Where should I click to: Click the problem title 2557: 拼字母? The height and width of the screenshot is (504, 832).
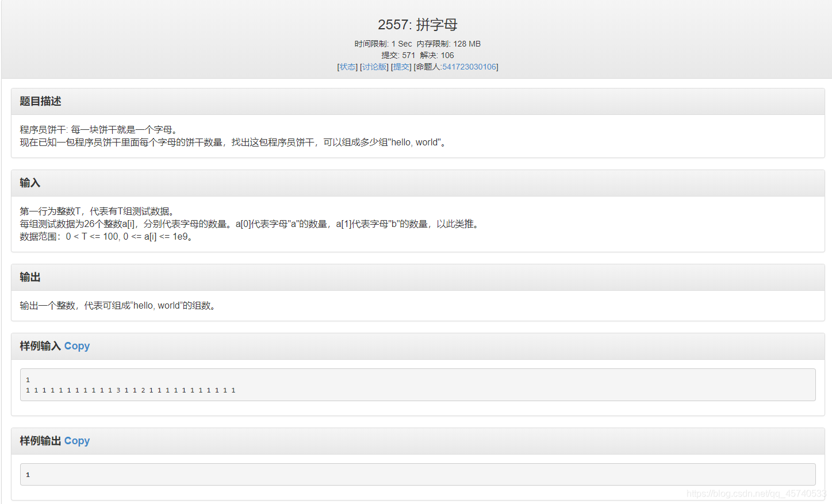point(417,25)
